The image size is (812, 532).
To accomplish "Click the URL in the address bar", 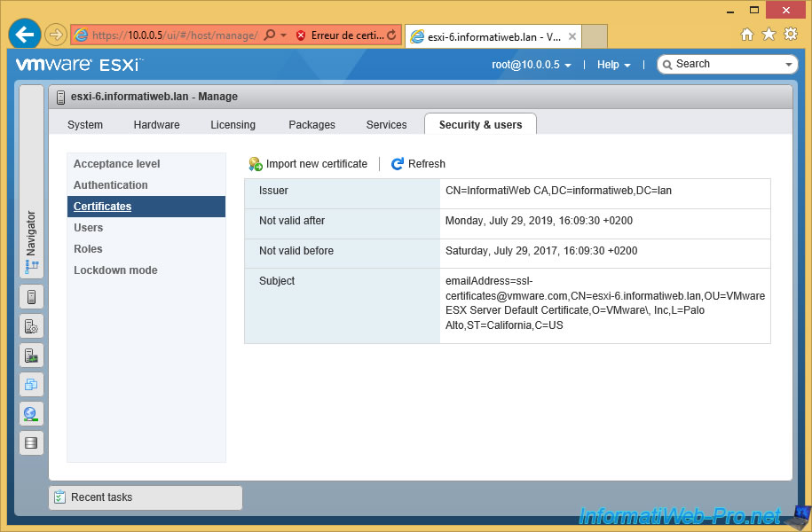I will (x=175, y=35).
